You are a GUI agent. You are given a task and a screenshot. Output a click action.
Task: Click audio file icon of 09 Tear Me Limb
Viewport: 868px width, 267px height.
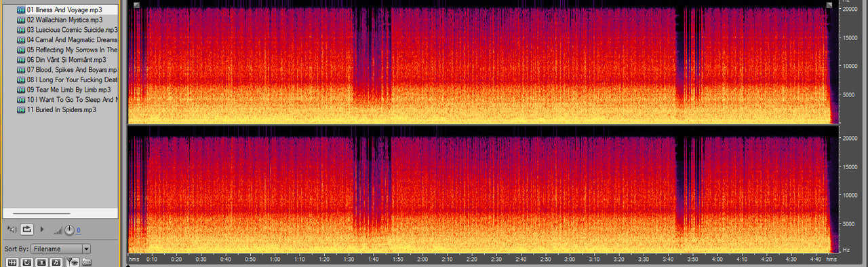(x=21, y=90)
